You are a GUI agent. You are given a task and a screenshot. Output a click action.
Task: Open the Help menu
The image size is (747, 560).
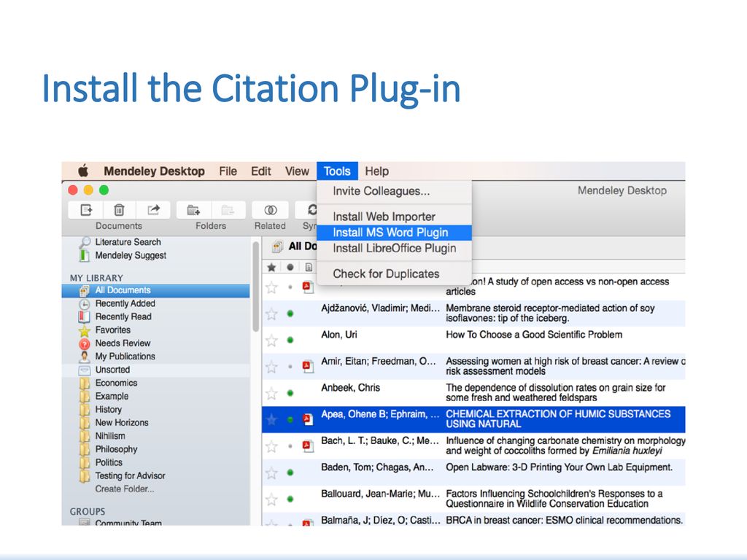[377, 171]
